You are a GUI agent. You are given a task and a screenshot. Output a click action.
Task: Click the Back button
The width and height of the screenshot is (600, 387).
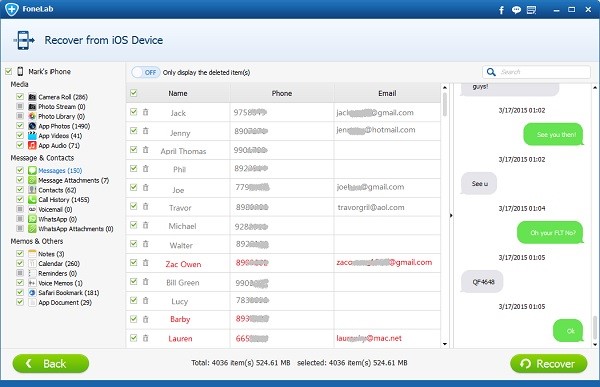coord(51,363)
